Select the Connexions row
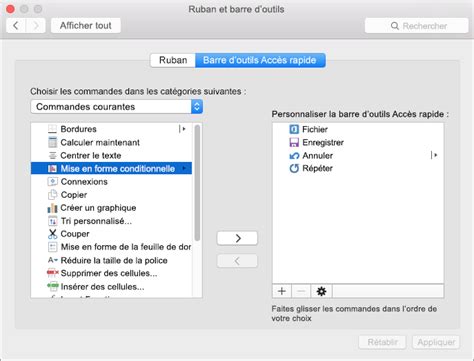The width and height of the screenshot is (474, 361). 111,182
